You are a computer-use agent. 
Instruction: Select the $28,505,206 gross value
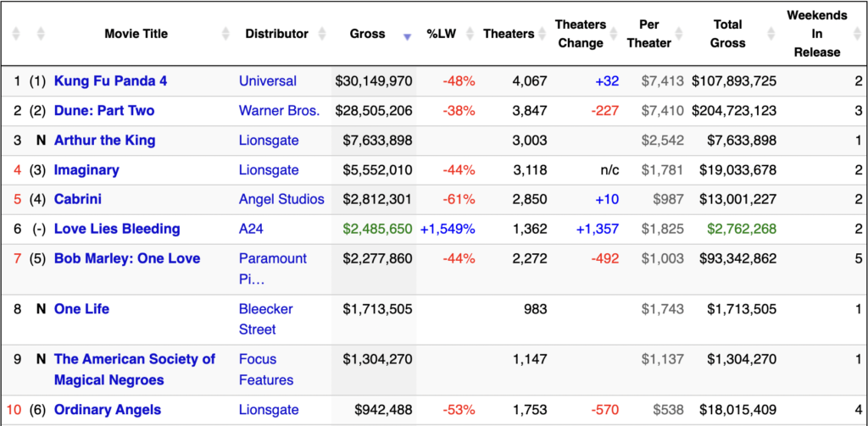click(374, 111)
